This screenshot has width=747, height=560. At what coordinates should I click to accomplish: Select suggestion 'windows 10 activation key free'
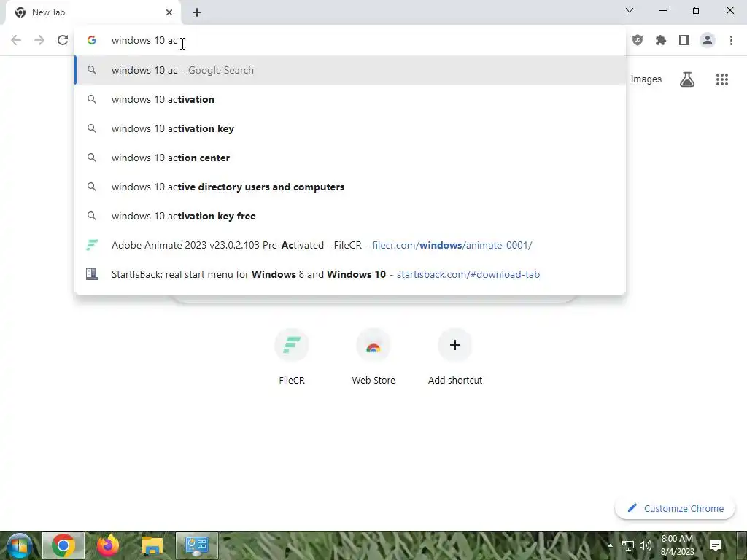tap(350, 216)
